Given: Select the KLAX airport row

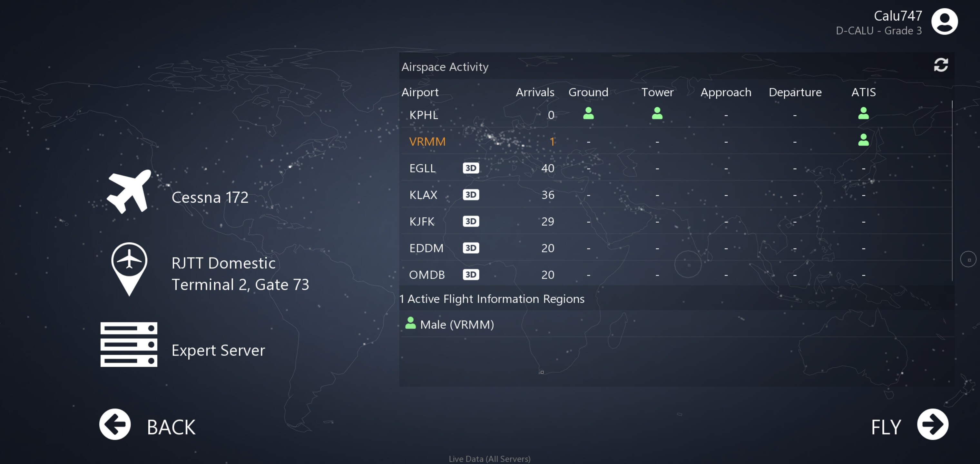Looking at the screenshot, I should [423, 195].
